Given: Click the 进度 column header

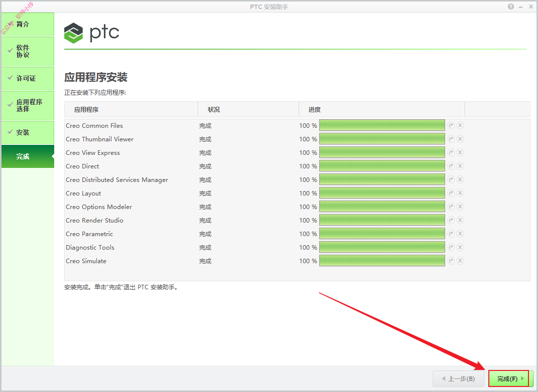Looking at the screenshot, I should point(381,110).
